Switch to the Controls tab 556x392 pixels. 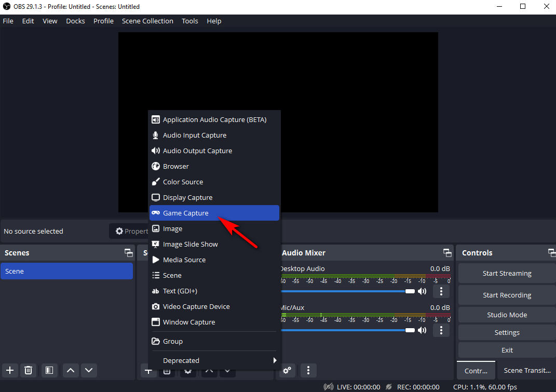click(x=476, y=371)
